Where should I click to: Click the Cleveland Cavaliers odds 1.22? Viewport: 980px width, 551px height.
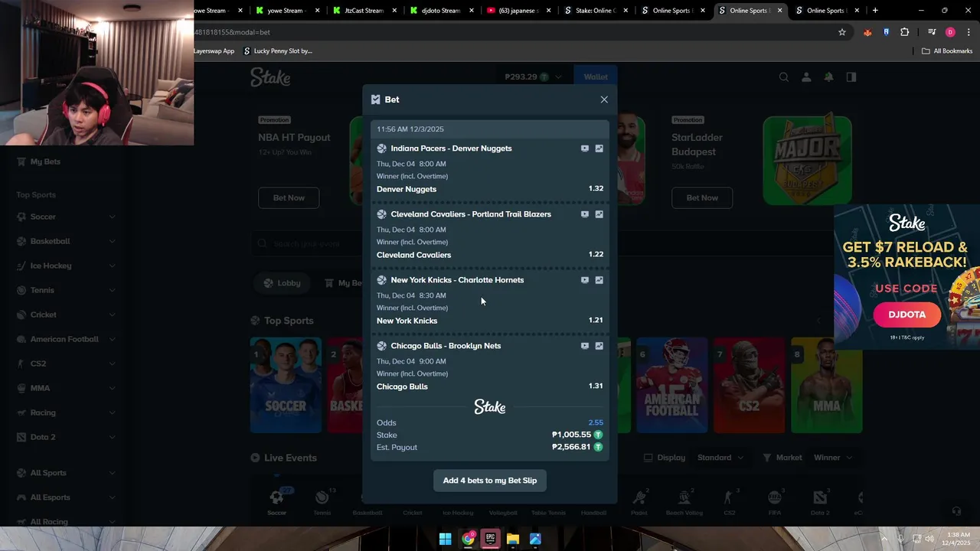[x=596, y=255]
